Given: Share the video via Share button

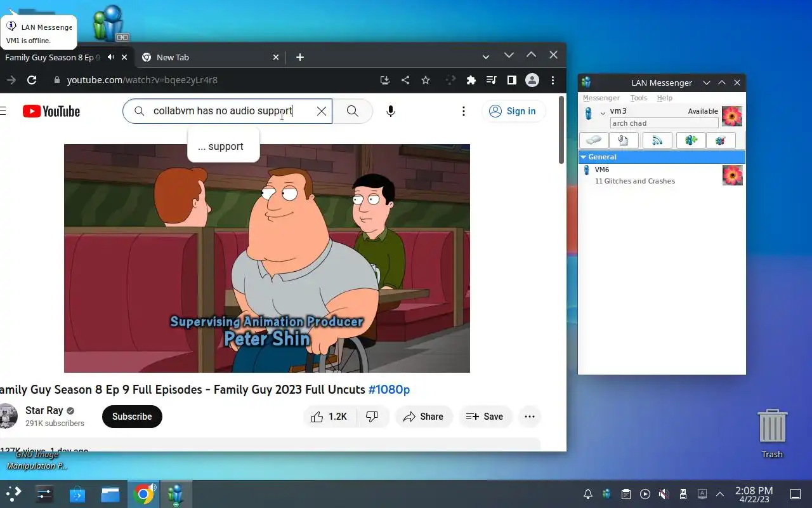Looking at the screenshot, I should 424,417.
